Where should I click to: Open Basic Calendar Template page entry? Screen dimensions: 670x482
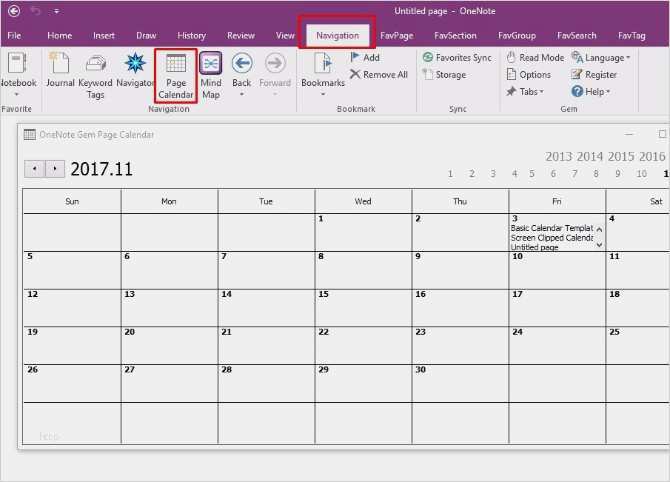pos(551,228)
